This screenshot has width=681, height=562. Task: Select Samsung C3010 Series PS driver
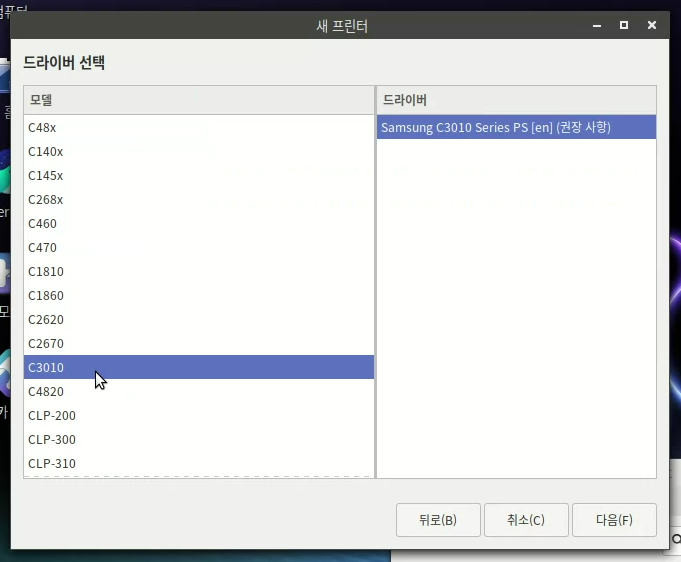point(516,127)
